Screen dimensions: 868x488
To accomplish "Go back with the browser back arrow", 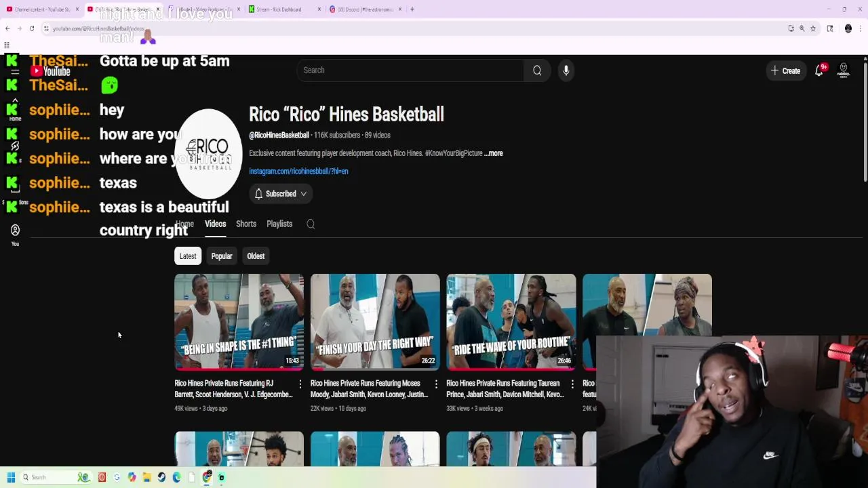I will point(7,28).
